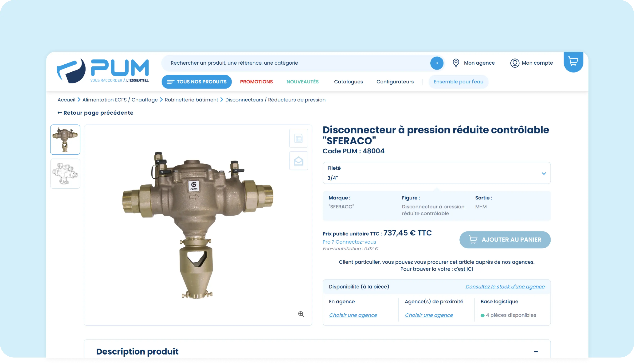Image resolution: width=634 pixels, height=364 pixels.
Task: Click the Retour page précédente arrow link
Action: pyautogui.click(x=95, y=113)
